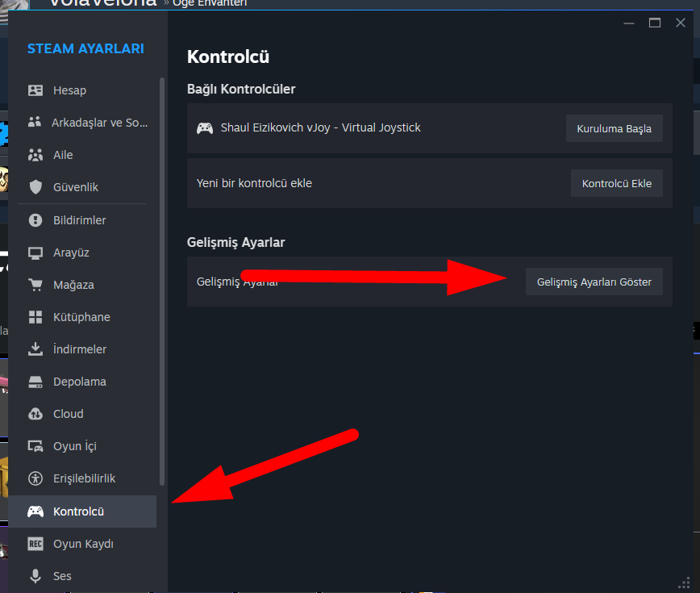Click the Bağlı Kontrolcüler heading
The width and height of the screenshot is (700, 593).
[x=241, y=90]
